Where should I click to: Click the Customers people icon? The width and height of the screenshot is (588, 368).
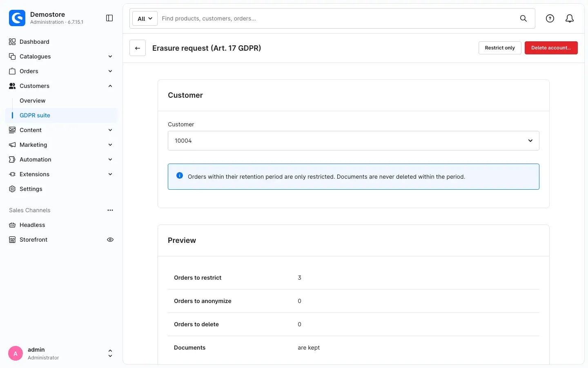coord(12,86)
